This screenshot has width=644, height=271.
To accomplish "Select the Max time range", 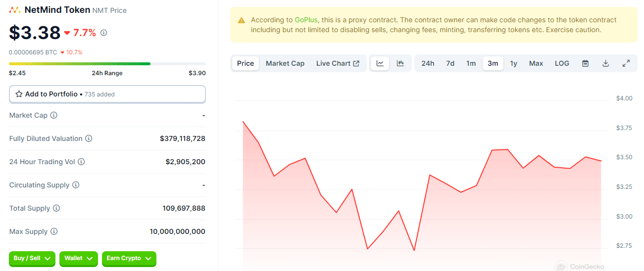I will 536,63.
